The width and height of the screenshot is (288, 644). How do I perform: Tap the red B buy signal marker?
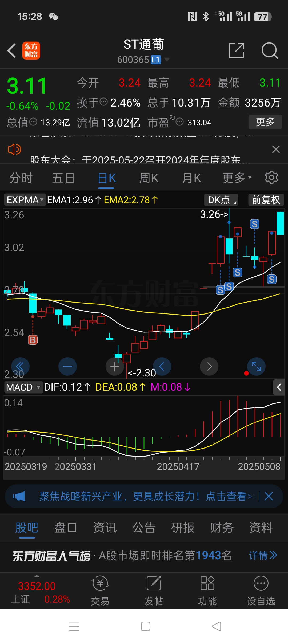click(x=33, y=340)
